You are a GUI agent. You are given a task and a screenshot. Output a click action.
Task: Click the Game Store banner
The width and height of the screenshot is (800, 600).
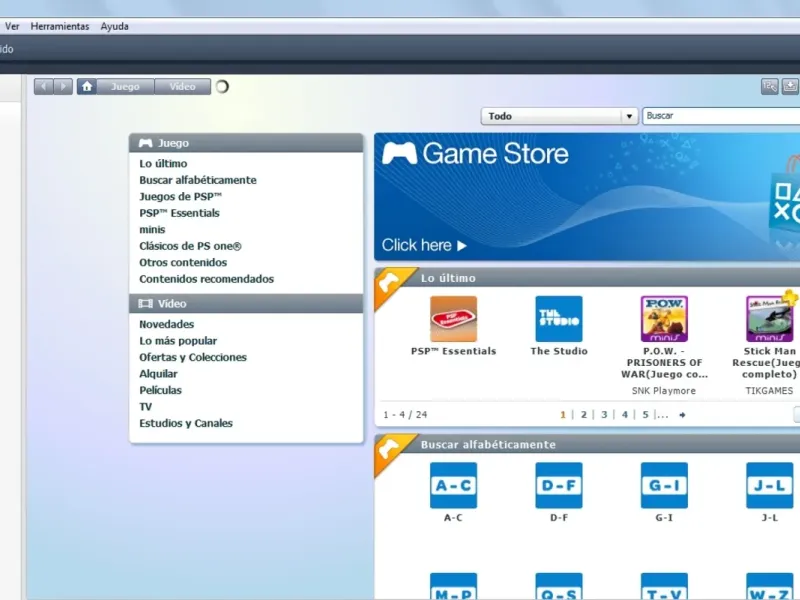(x=587, y=197)
